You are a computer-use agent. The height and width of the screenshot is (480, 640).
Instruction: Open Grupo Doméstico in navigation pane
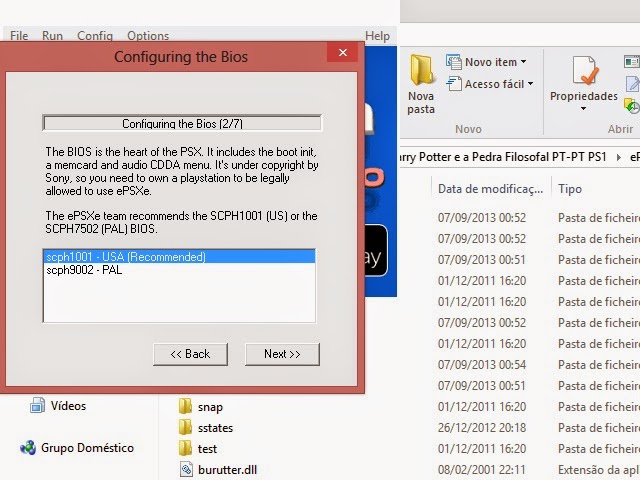[x=87, y=448]
